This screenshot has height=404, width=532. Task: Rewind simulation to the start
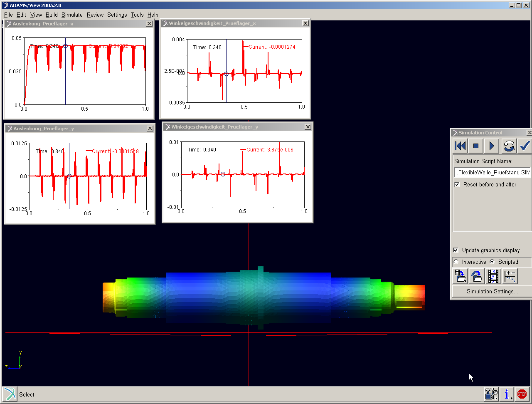460,146
